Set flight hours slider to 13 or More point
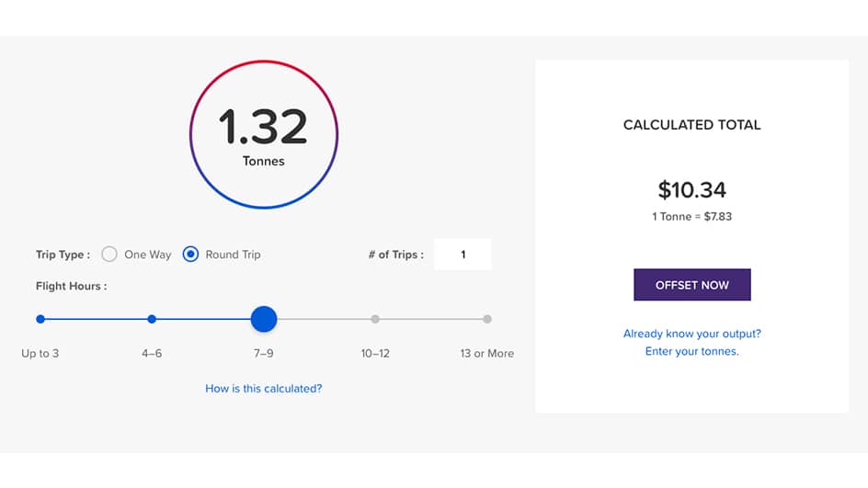This screenshot has height=488, width=868. tap(487, 319)
